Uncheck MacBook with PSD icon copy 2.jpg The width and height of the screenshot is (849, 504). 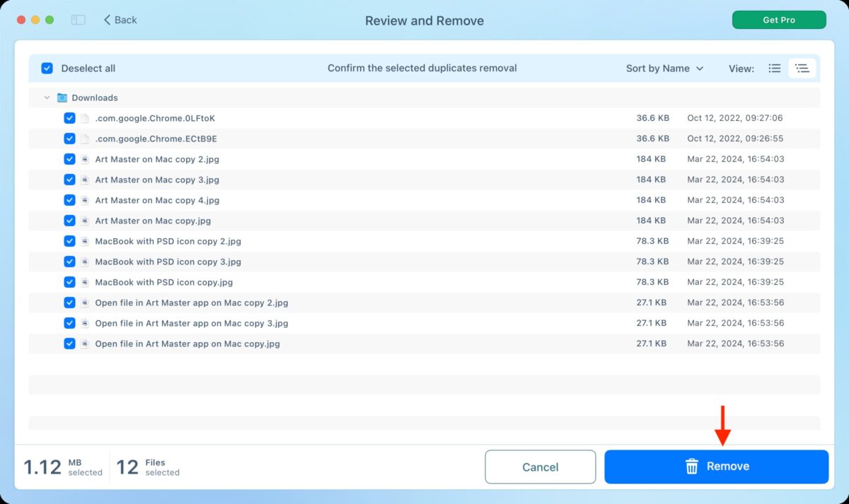tap(69, 242)
